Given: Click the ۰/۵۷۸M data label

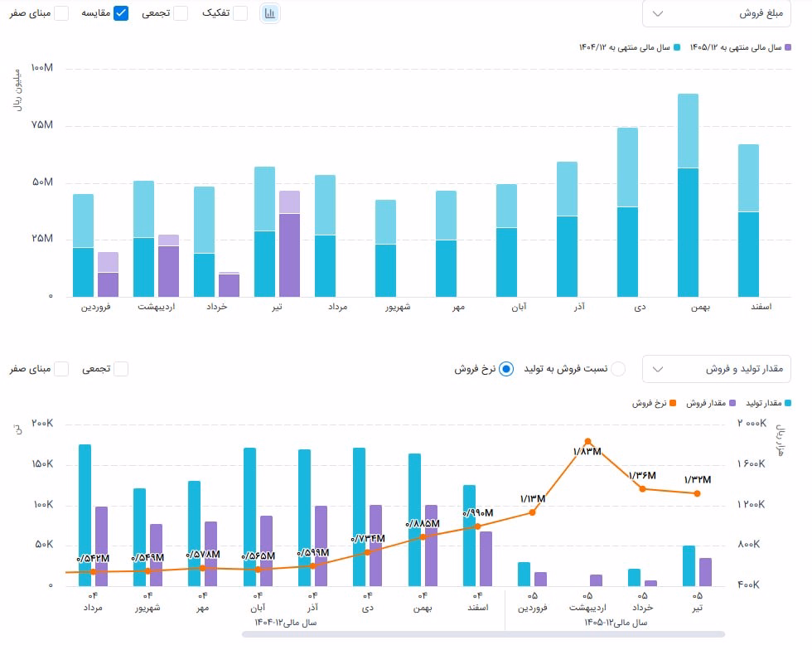Looking at the screenshot, I should [x=203, y=554].
